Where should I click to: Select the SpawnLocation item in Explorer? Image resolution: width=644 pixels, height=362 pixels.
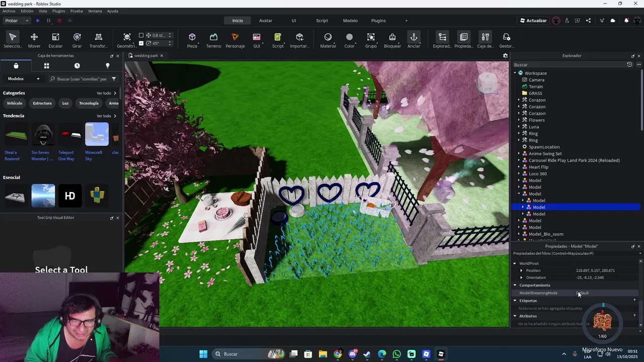coord(544,147)
